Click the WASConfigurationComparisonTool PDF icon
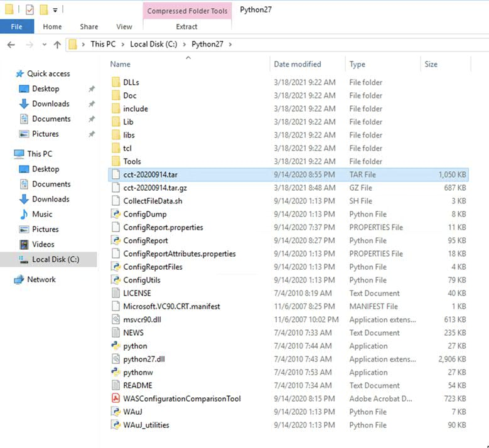Image resolution: width=489 pixels, height=448 pixels. coord(116,398)
